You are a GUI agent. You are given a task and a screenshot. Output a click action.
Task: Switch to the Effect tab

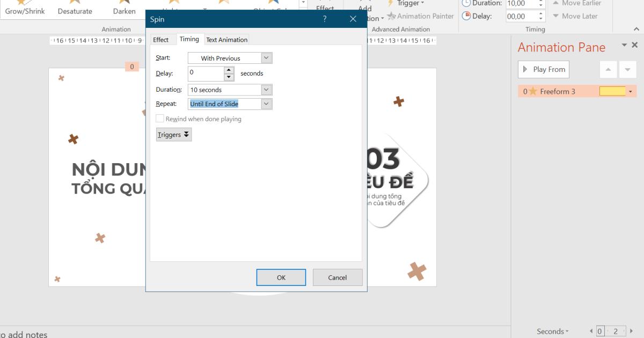coord(162,39)
